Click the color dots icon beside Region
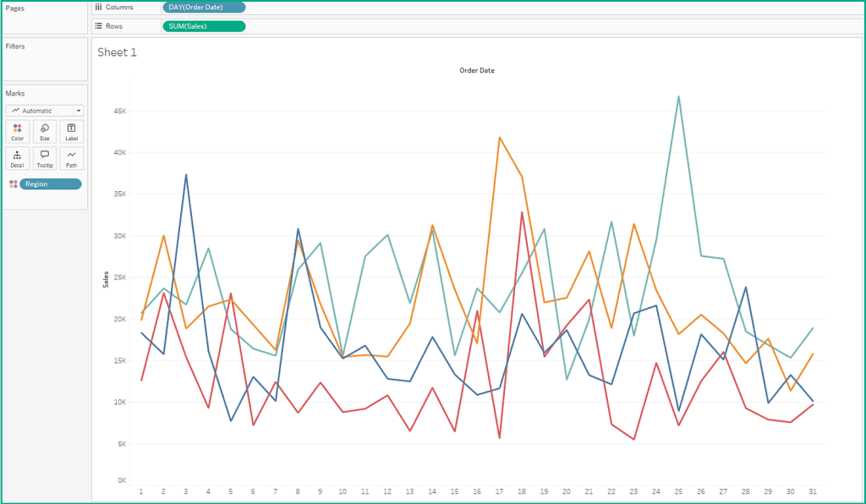The image size is (866, 504). coord(13,184)
